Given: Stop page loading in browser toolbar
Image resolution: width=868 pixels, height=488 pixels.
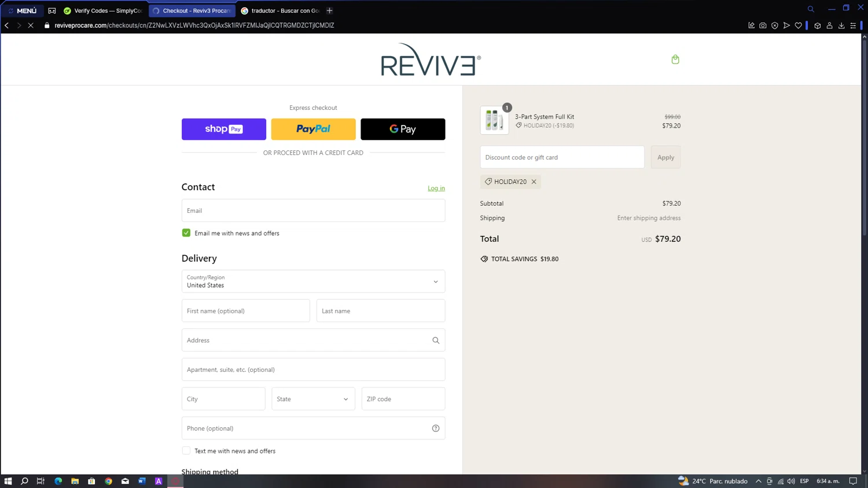Looking at the screenshot, I should tap(31, 25).
